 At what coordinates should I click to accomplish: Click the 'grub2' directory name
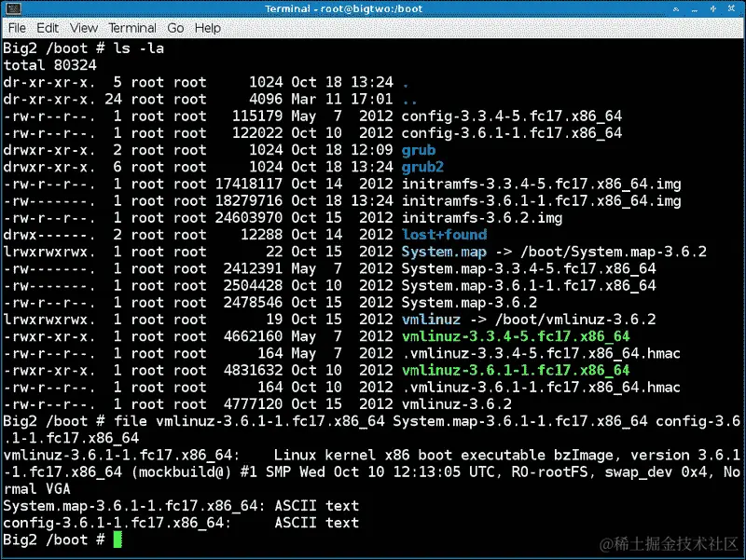click(x=422, y=168)
